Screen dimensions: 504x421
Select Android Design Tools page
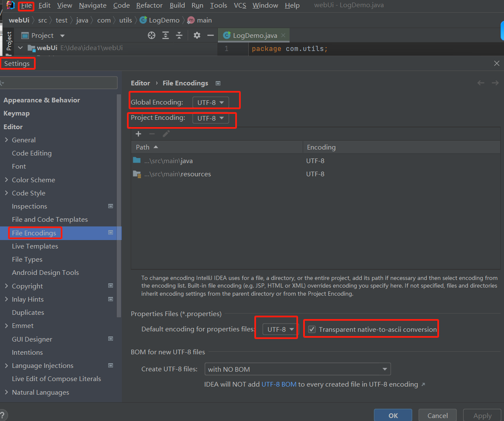point(45,272)
